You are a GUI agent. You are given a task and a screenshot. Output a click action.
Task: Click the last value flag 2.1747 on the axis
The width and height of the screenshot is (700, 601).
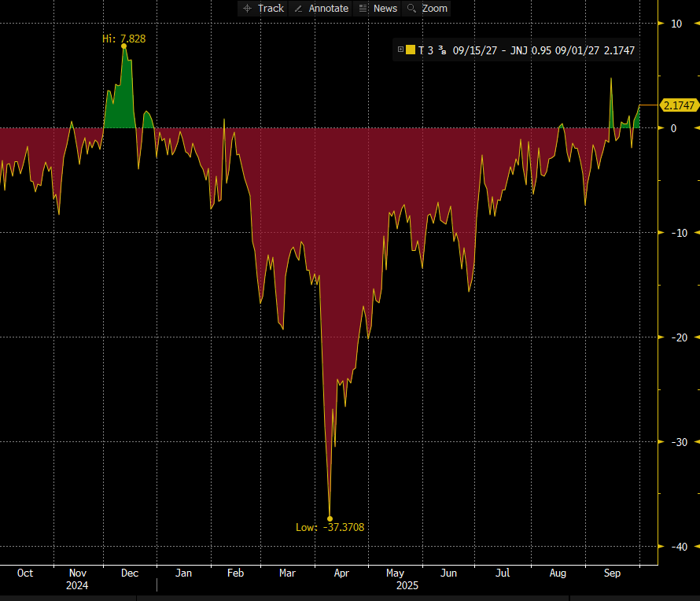pyautogui.click(x=679, y=105)
